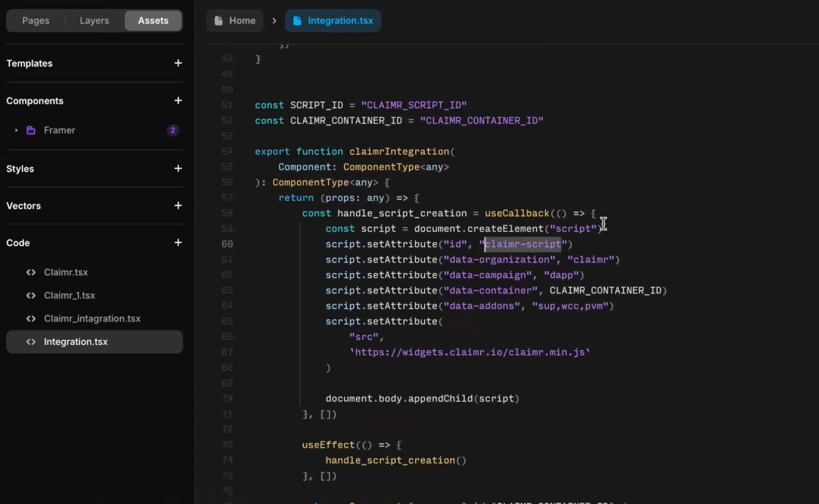Click the useCallback call
The width and height of the screenshot is (819, 504).
tap(517, 213)
